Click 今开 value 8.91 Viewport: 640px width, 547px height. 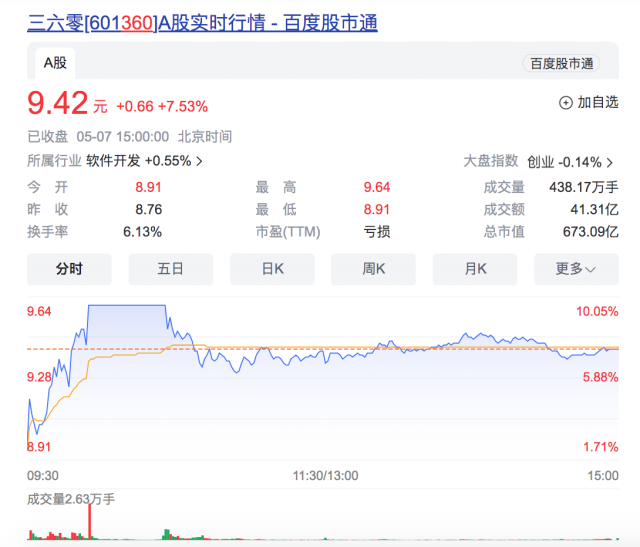click(149, 187)
